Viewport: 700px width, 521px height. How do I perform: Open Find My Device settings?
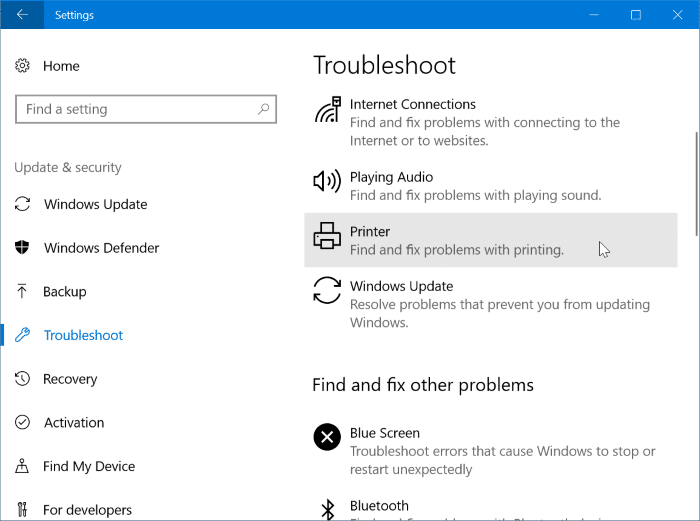(89, 466)
